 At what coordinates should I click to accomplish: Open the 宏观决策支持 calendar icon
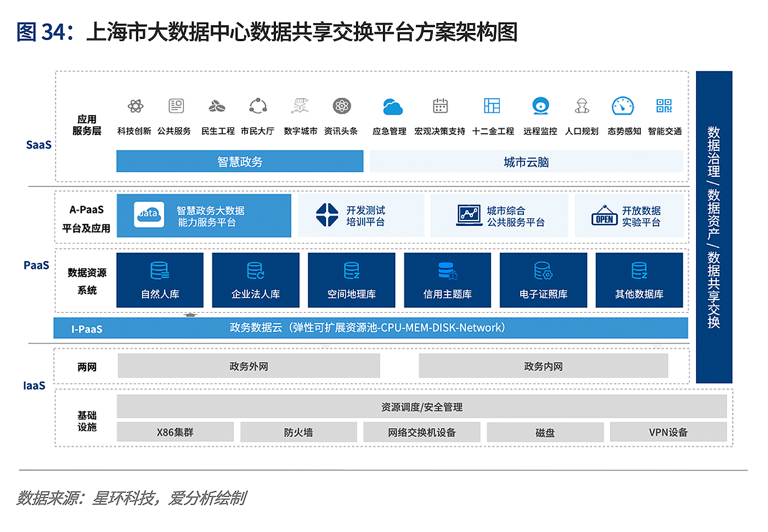click(441, 106)
